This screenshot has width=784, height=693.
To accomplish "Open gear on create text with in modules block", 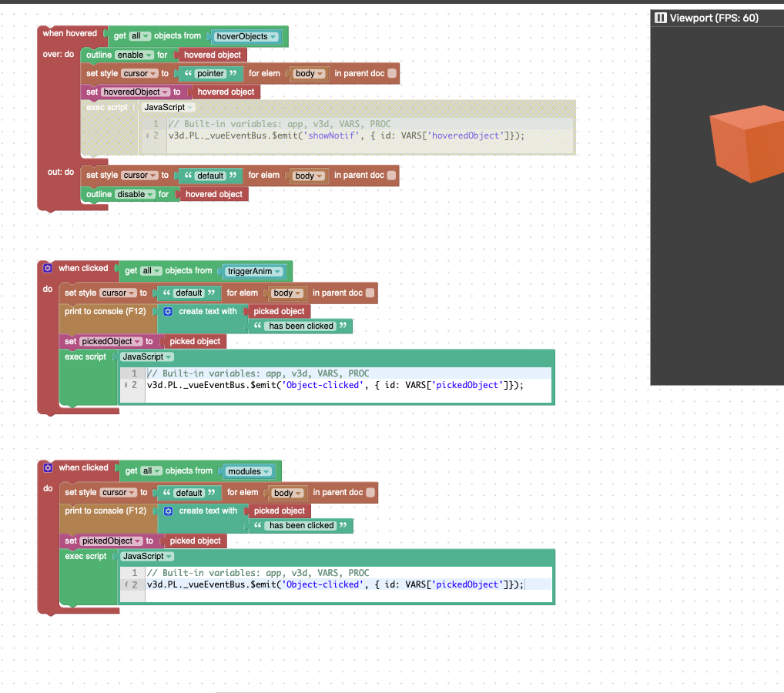I will click(x=169, y=511).
